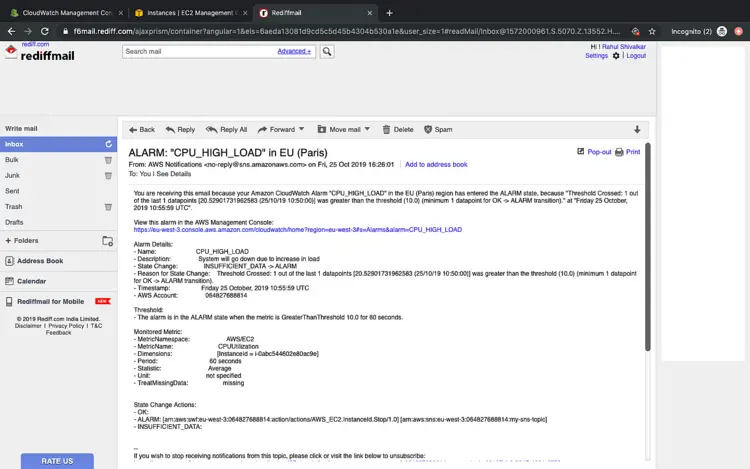Click Print link text
Viewport: 750px width, 469px height.
coord(633,152)
